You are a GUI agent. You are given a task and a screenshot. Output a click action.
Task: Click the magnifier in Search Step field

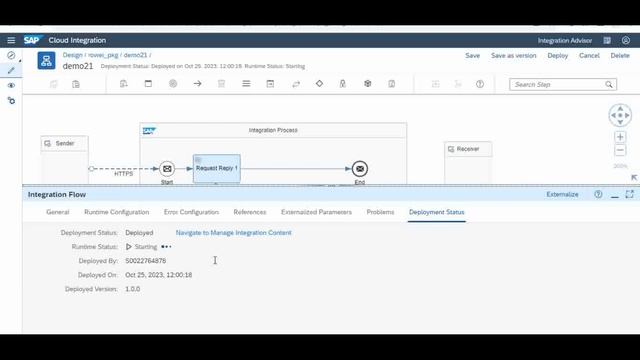609,84
